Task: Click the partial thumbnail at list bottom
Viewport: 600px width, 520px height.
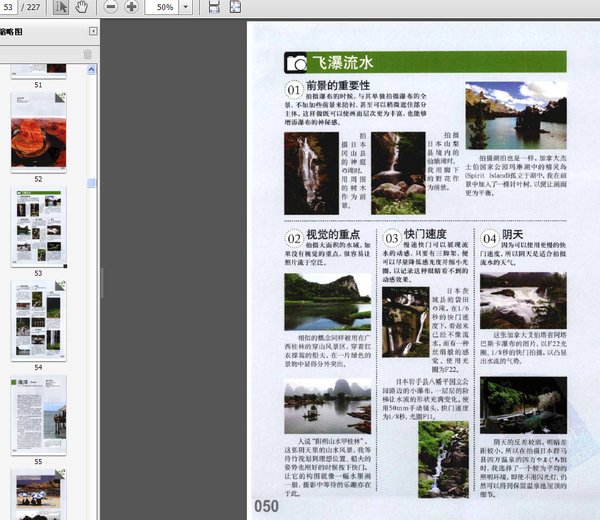Action: point(38,496)
